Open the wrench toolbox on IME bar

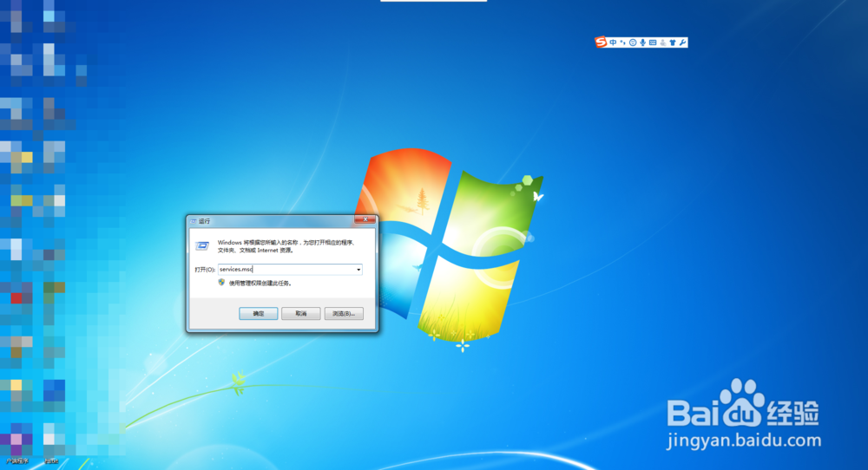coord(682,42)
